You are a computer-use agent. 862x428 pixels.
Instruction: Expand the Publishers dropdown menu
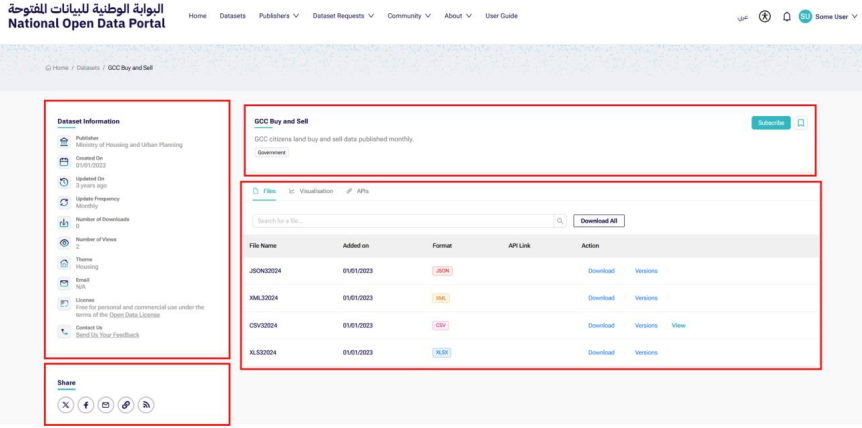pyautogui.click(x=279, y=16)
